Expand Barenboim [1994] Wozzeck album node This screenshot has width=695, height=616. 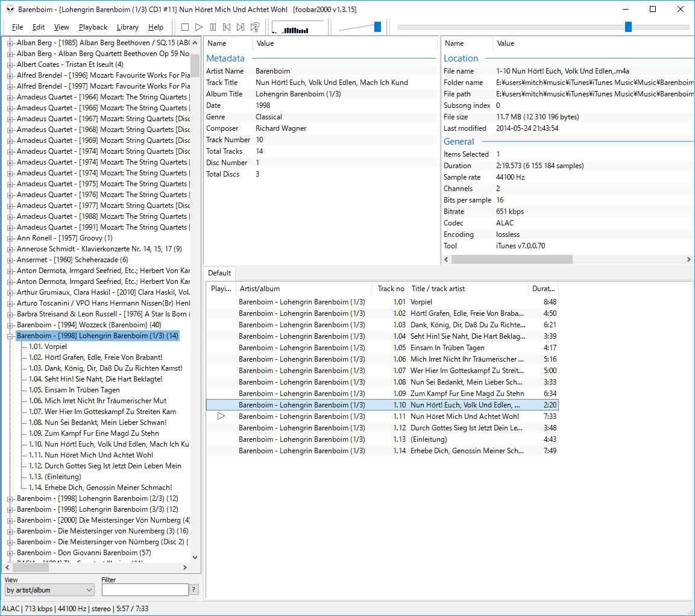[x=10, y=325]
